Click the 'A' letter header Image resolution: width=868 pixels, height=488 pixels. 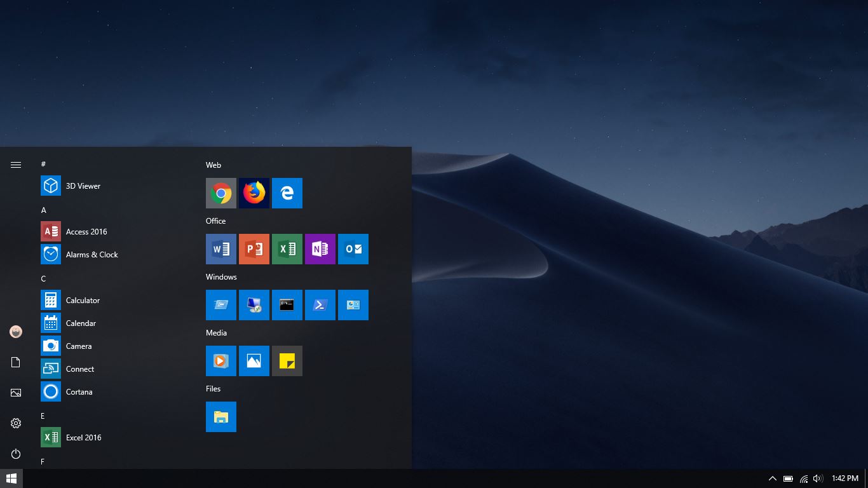[x=43, y=210]
